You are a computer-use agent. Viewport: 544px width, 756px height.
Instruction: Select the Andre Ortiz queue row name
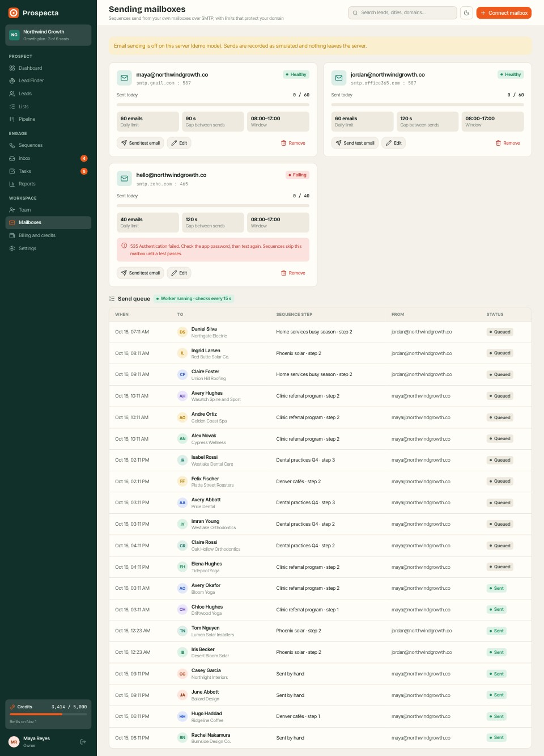pos(204,414)
